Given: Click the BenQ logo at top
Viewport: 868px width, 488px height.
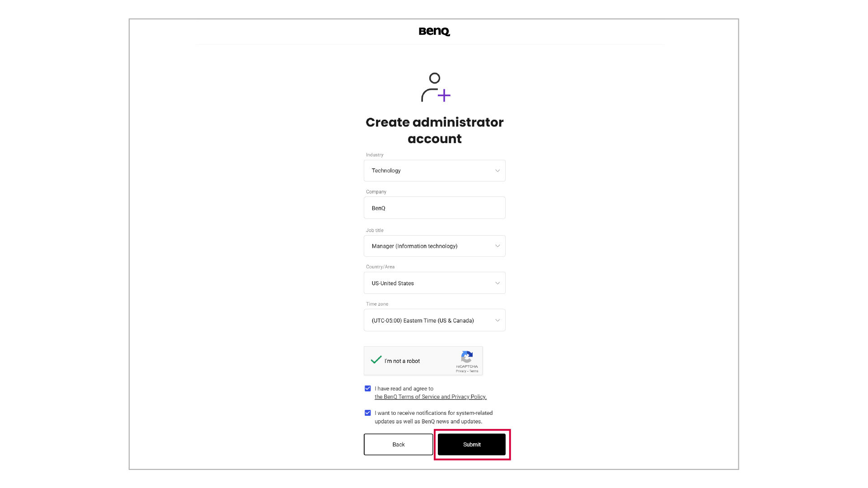Looking at the screenshot, I should [x=434, y=32].
